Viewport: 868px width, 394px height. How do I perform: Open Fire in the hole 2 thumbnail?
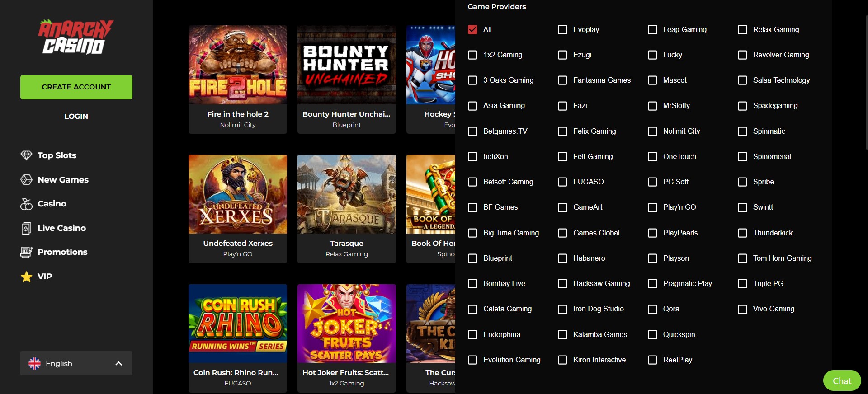pyautogui.click(x=238, y=65)
